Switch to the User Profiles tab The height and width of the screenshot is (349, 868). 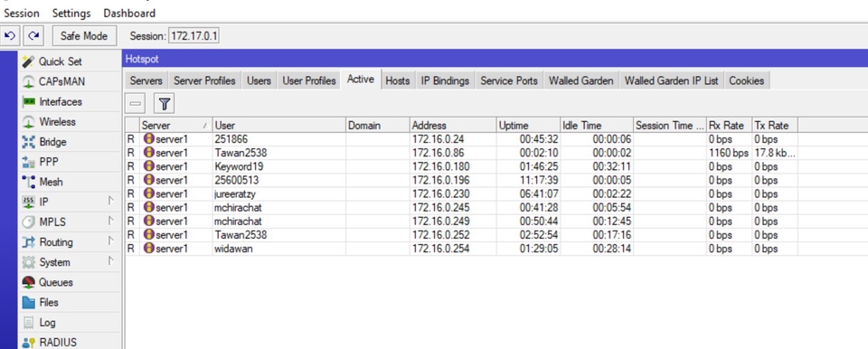(309, 80)
